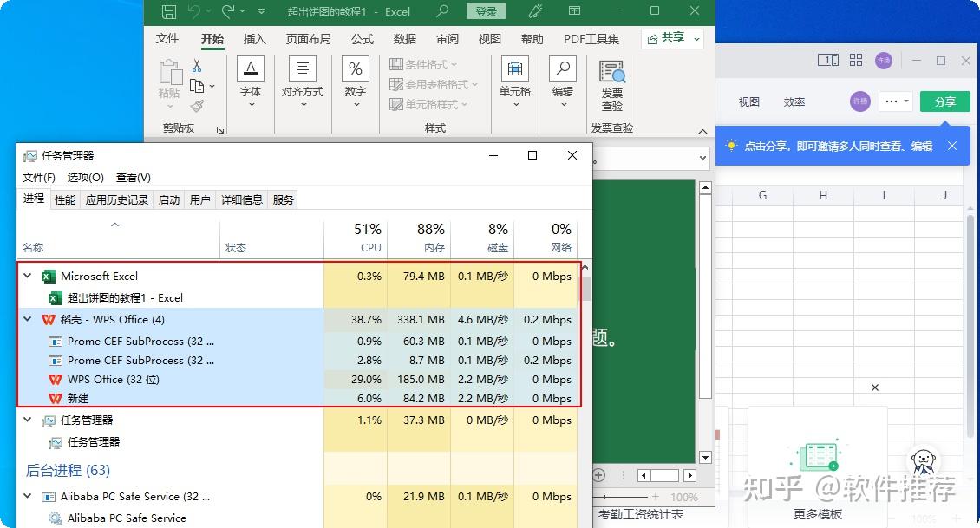Select column H header in WPS sheet
Image resolution: width=980 pixels, height=528 pixels.
click(823, 196)
